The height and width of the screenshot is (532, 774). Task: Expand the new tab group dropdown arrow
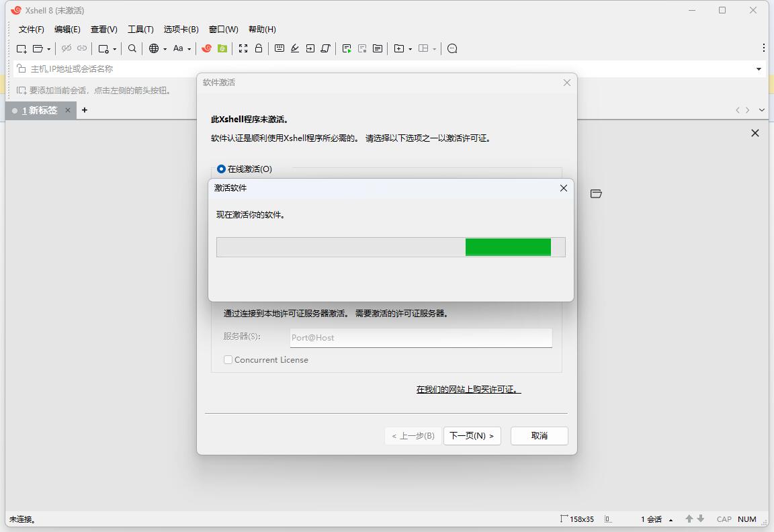(411, 49)
